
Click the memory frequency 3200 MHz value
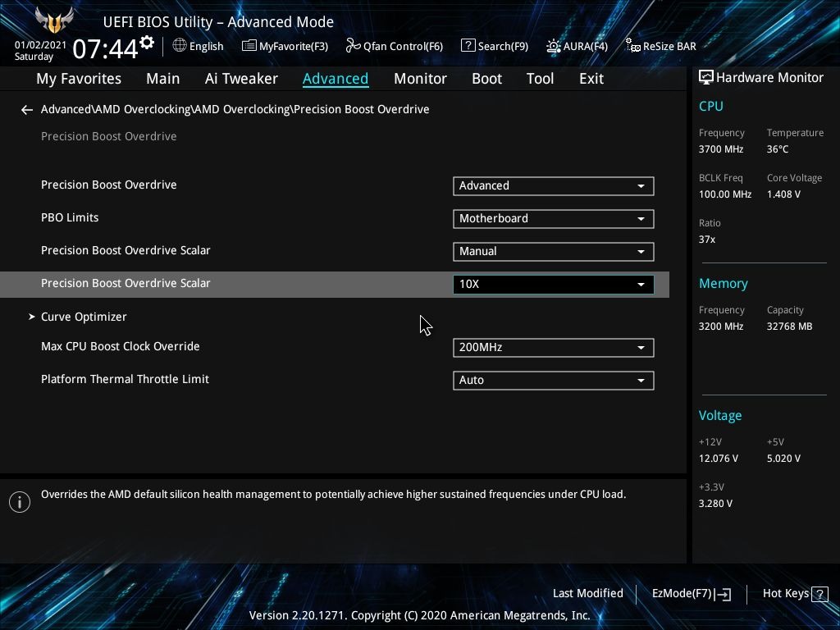720,326
